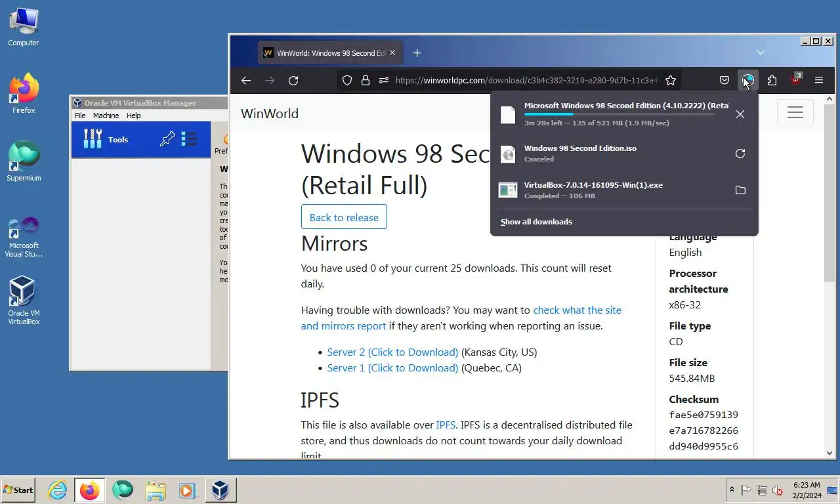Screen dimensions: 840x504
Task: Open Help menu in VirtualBox Manager
Action: 133,115
